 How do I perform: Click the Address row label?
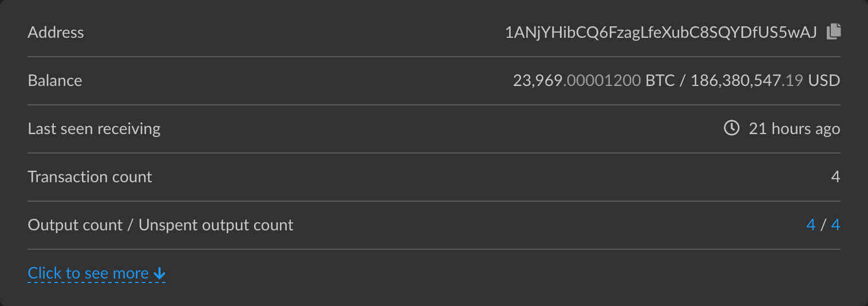[56, 32]
